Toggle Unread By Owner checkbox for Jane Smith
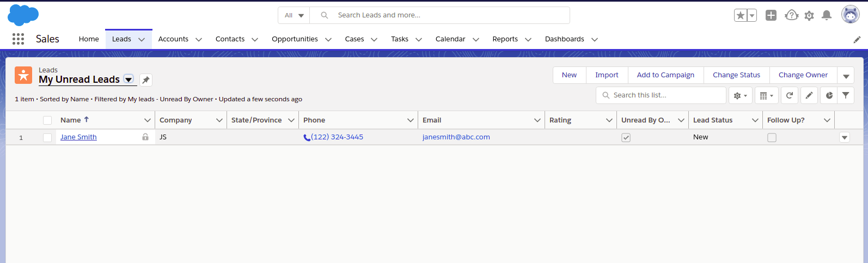The height and width of the screenshot is (263, 868). coord(626,138)
